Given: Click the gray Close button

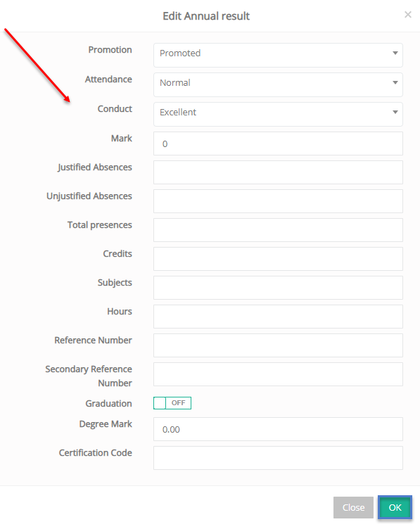Looking at the screenshot, I should pos(353,507).
